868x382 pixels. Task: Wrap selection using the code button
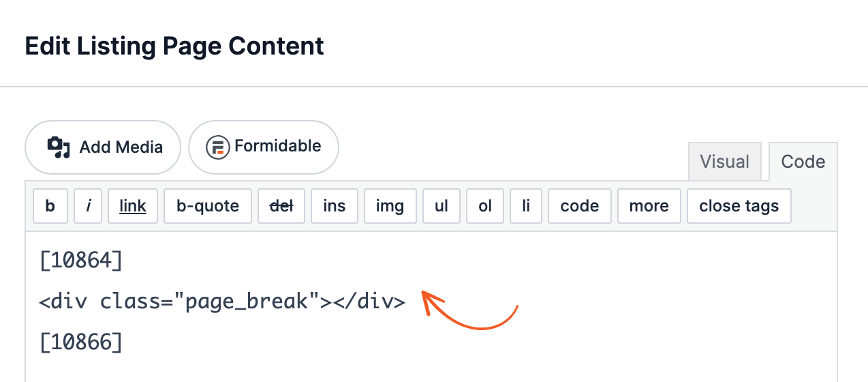tap(580, 206)
